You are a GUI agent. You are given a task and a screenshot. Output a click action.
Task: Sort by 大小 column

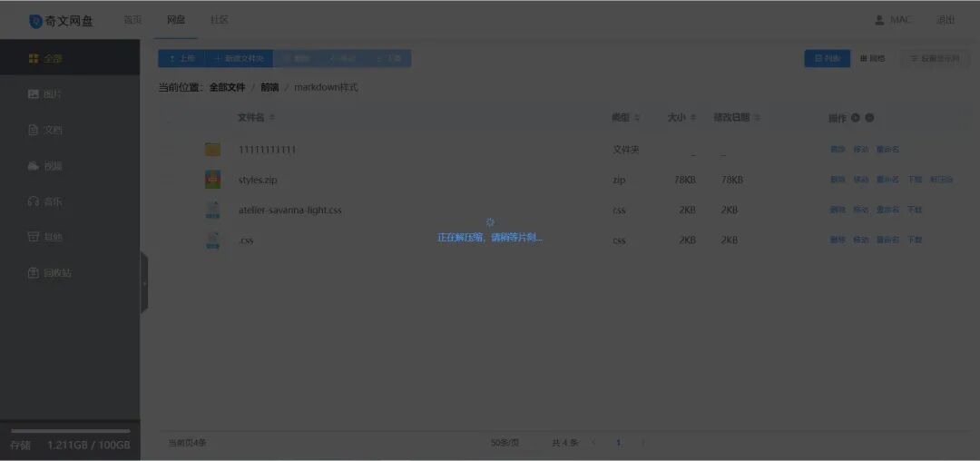681,117
